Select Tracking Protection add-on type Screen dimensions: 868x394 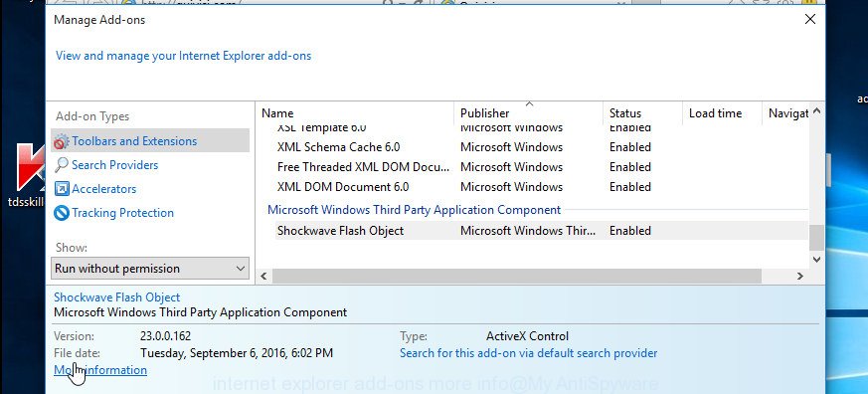tap(122, 213)
